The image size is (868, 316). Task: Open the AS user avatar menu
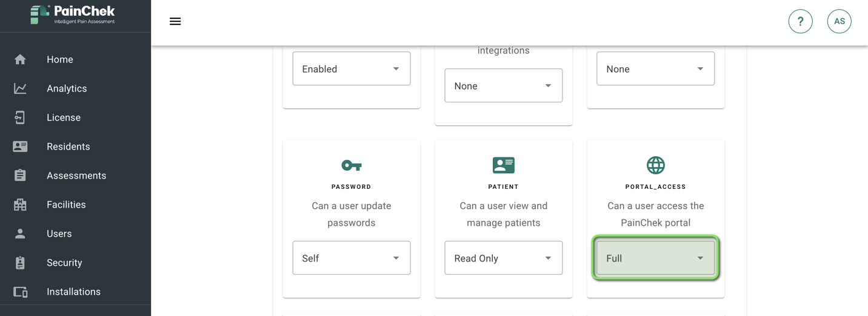[x=839, y=21]
